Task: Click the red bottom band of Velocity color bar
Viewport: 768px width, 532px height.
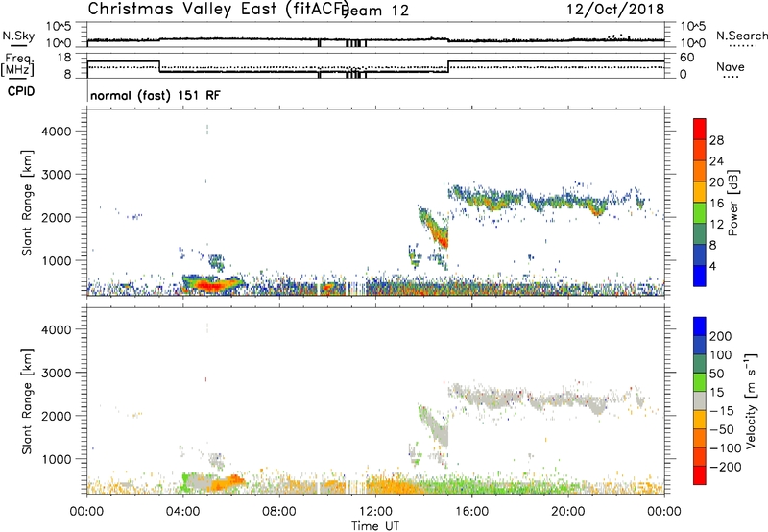Action: click(700, 475)
